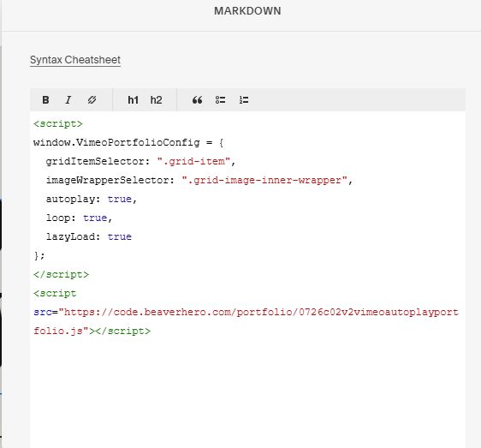Insert a numbered list
The width and height of the screenshot is (481, 448).
pyautogui.click(x=244, y=100)
